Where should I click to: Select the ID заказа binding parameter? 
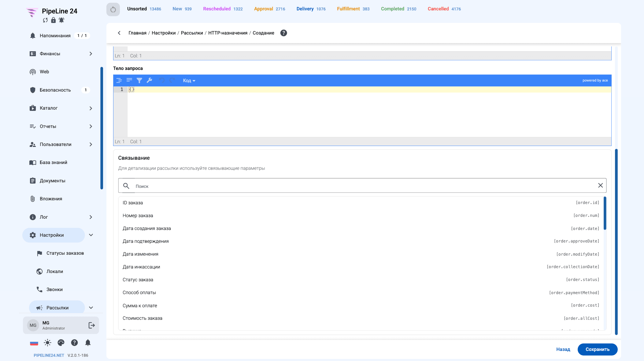tap(361, 203)
